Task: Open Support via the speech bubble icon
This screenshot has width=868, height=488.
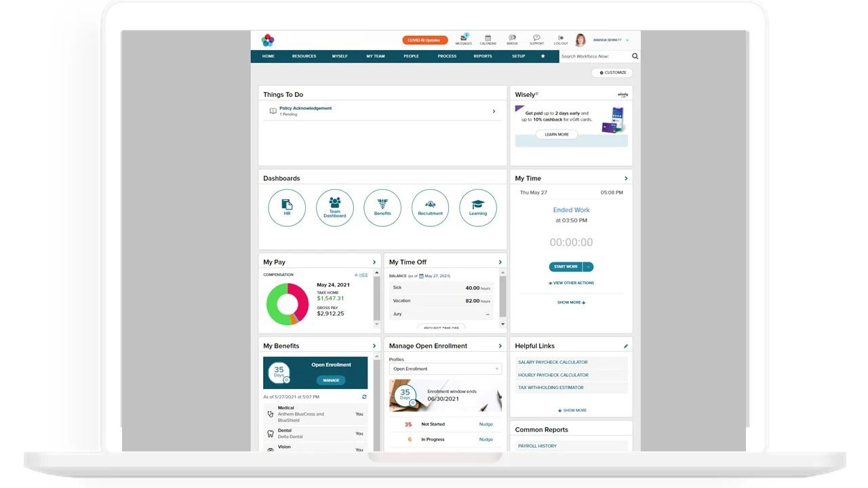Action: (x=536, y=39)
